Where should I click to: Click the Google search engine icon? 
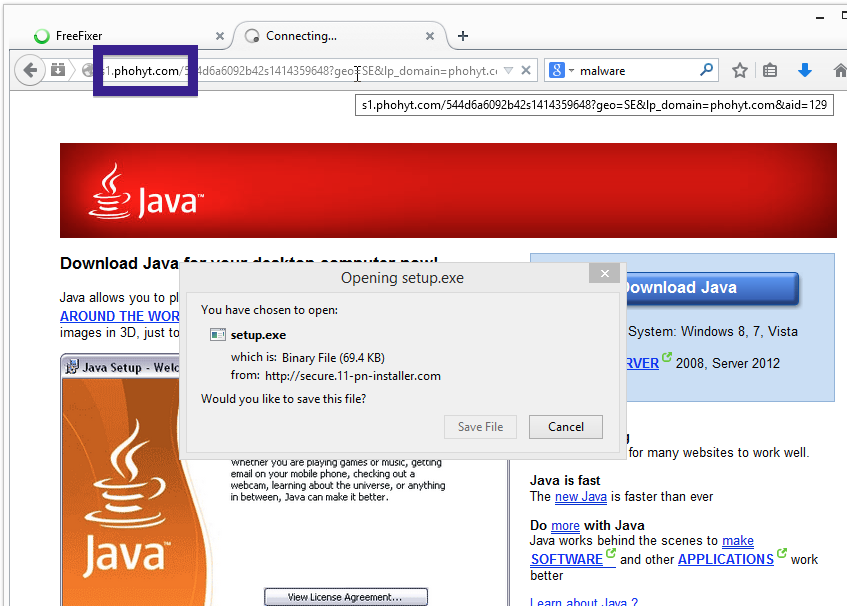[556, 70]
